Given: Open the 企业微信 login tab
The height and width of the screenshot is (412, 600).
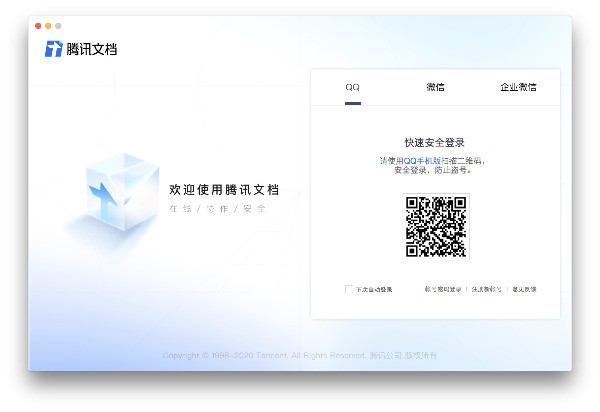Looking at the screenshot, I should (518, 87).
